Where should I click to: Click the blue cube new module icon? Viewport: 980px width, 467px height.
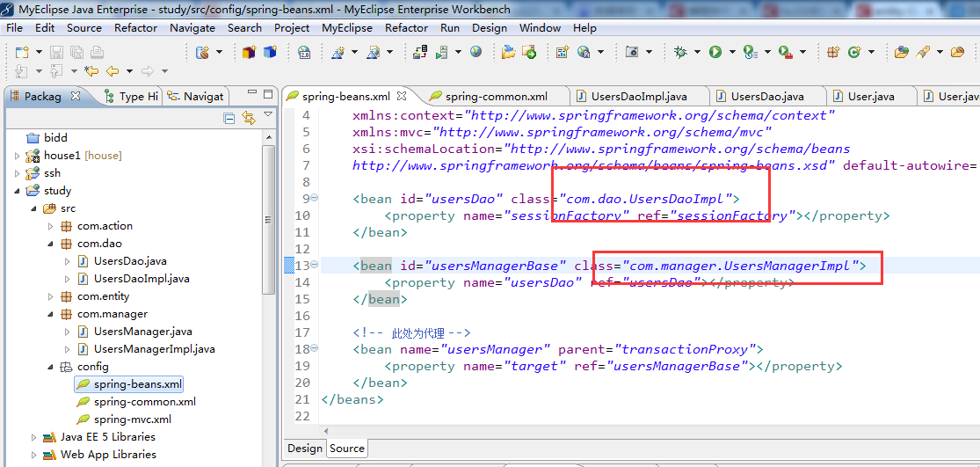[x=270, y=52]
